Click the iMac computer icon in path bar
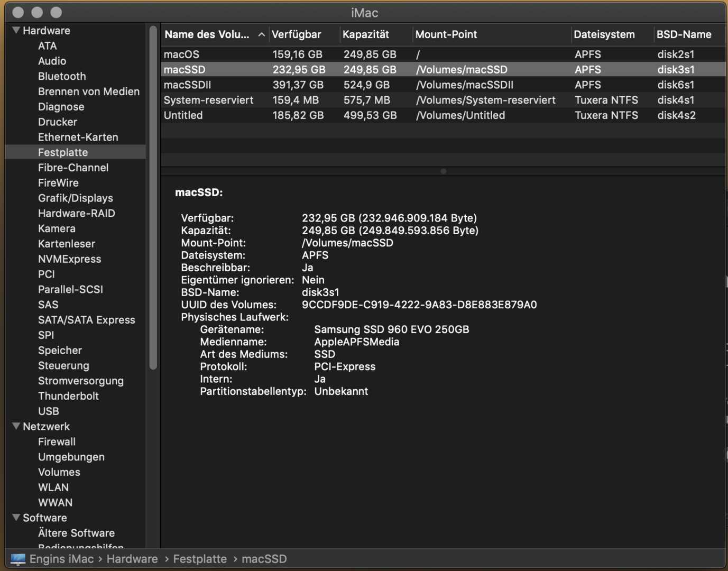This screenshot has height=571, width=728. tap(18, 559)
